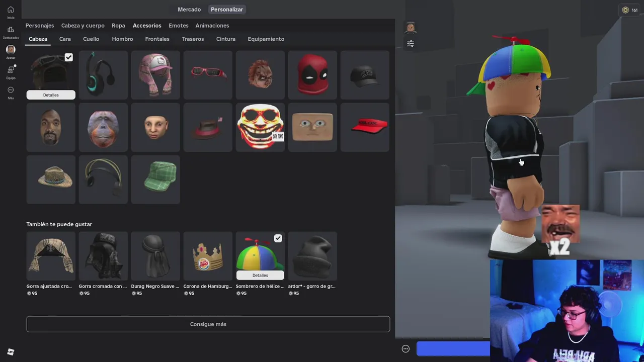Image resolution: width=644 pixels, height=362 pixels.
Task: Select the teal gaming headphones accessory
Action: coord(103,75)
